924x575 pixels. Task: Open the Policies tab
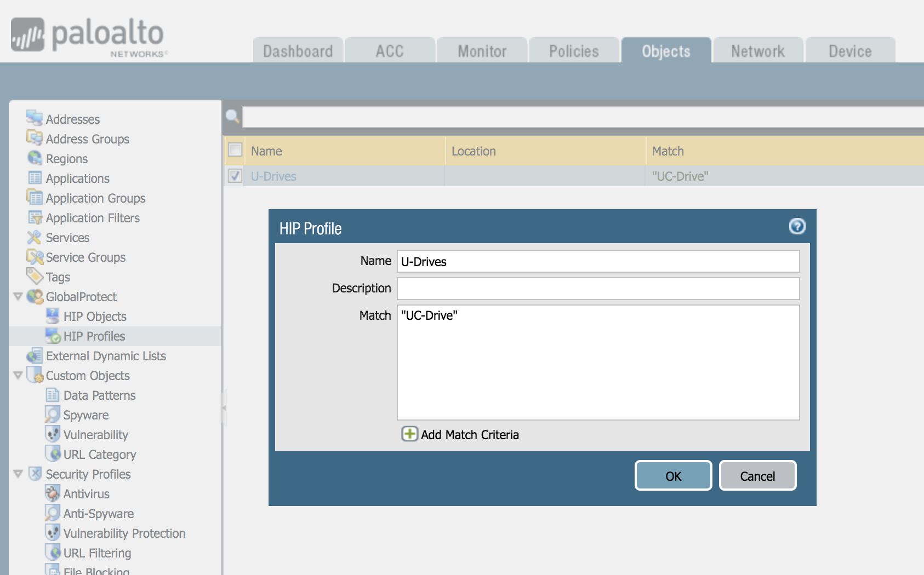574,50
